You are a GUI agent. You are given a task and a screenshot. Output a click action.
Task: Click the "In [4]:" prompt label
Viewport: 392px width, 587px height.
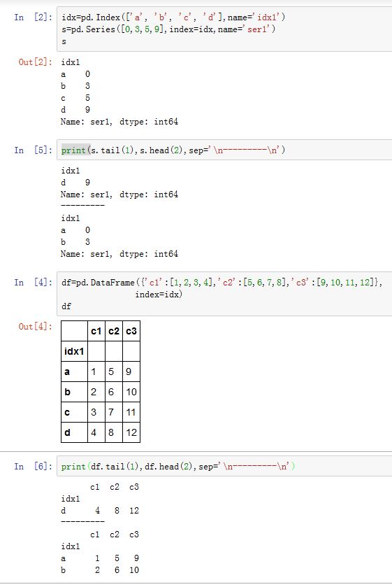pyautogui.click(x=34, y=282)
